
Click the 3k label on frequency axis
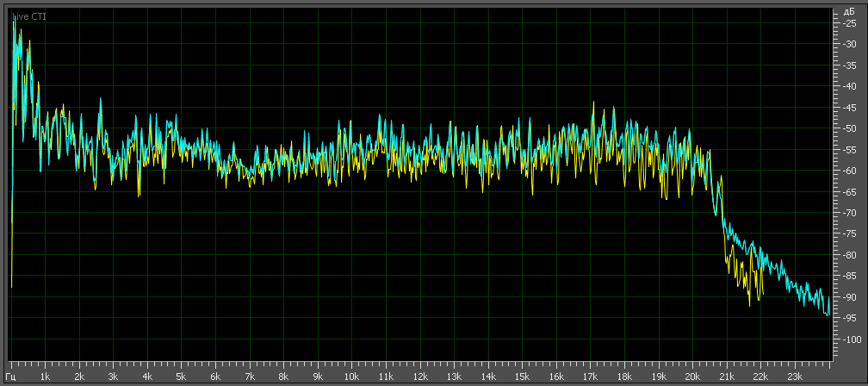113,377
